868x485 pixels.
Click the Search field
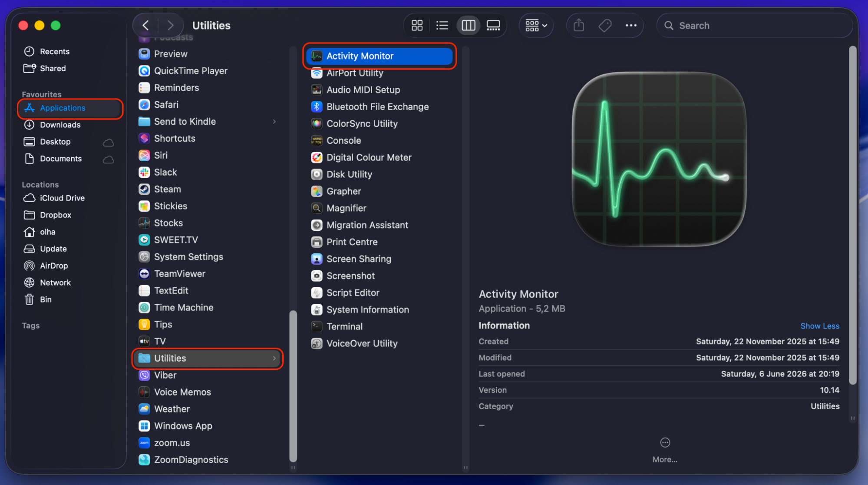(x=755, y=26)
